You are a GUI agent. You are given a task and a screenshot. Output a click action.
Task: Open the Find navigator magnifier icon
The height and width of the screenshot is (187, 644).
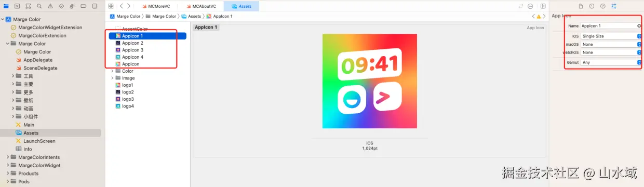coord(39,6)
